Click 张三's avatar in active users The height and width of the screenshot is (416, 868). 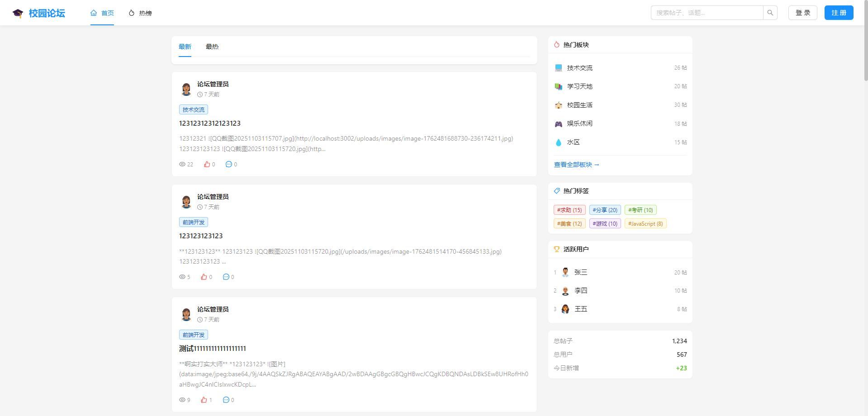(565, 272)
